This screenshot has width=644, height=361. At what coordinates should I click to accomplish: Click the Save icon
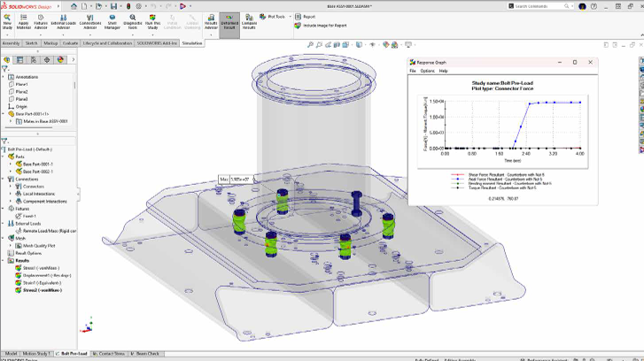[x=113, y=6]
